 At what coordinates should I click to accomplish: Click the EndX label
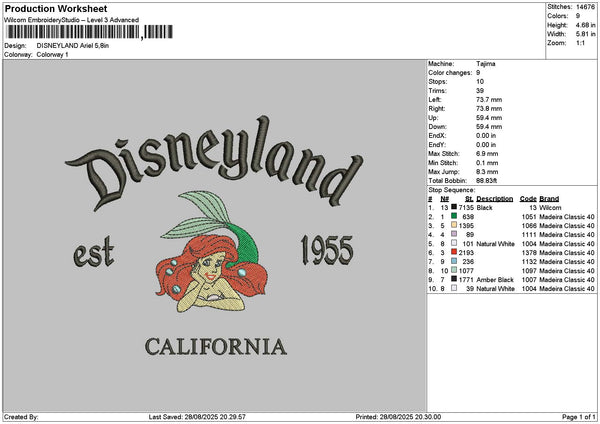click(x=437, y=136)
